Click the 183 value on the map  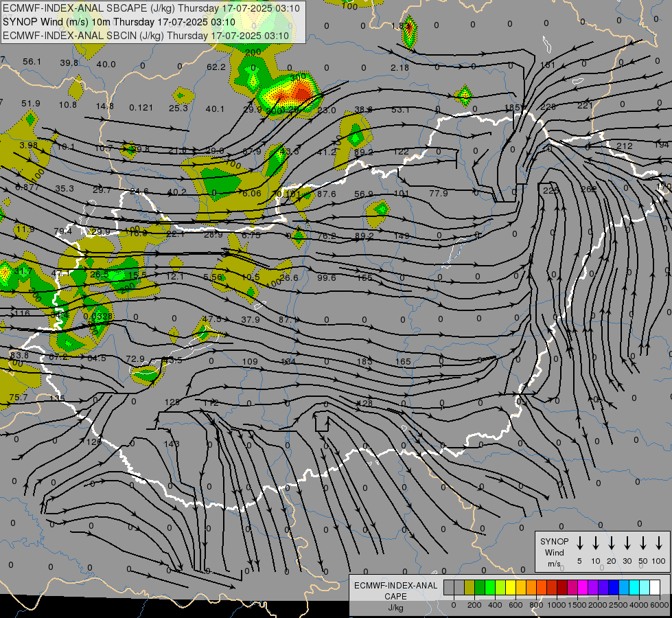click(x=364, y=362)
